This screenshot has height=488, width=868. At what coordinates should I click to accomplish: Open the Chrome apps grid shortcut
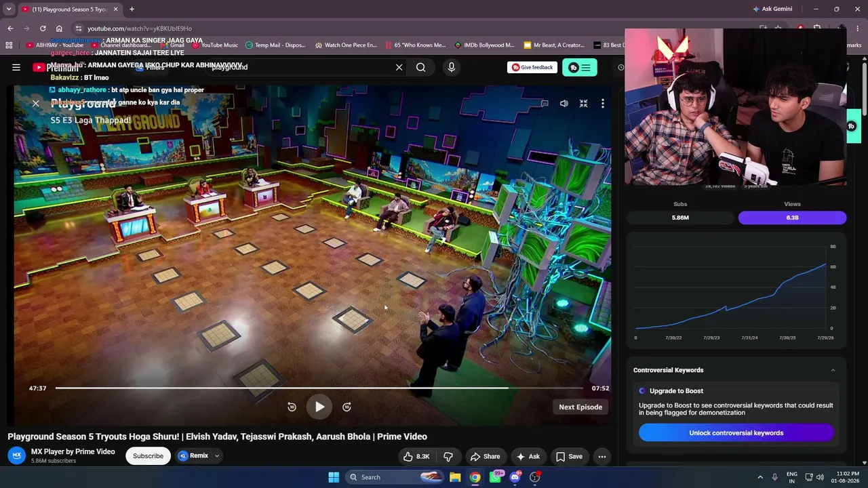[x=9, y=45]
